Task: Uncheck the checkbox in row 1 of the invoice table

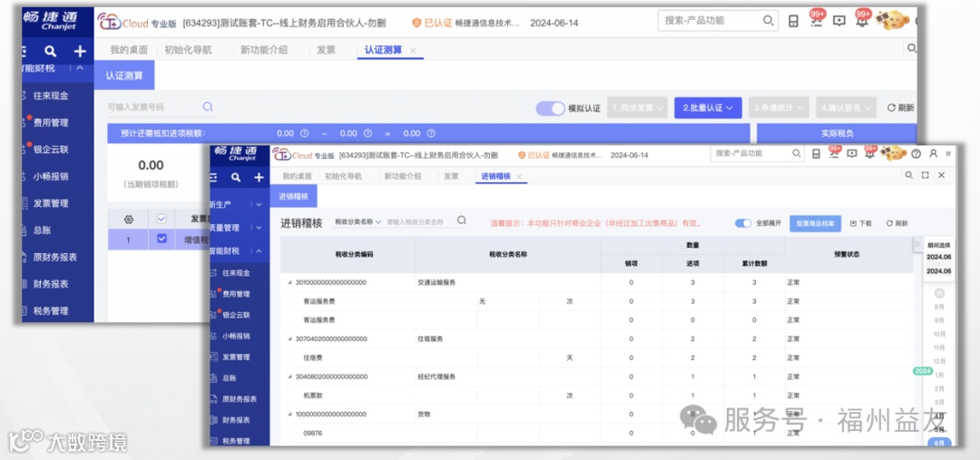Action: tap(162, 239)
